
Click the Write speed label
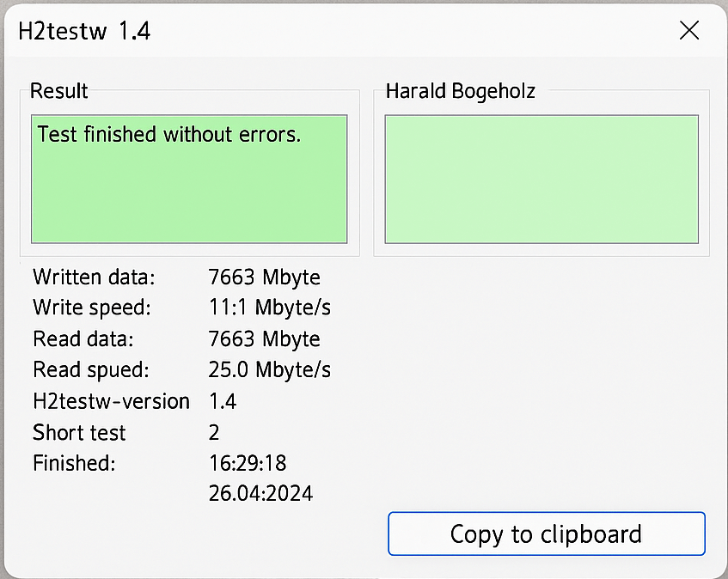(x=92, y=308)
